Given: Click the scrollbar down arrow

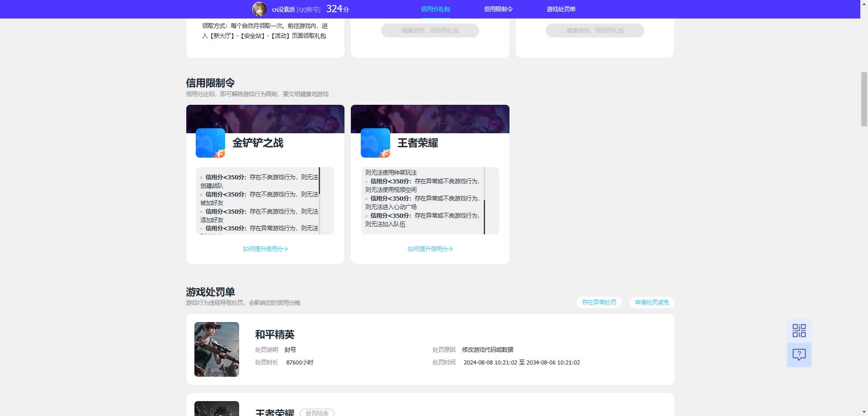Looking at the screenshot, I should [863, 411].
